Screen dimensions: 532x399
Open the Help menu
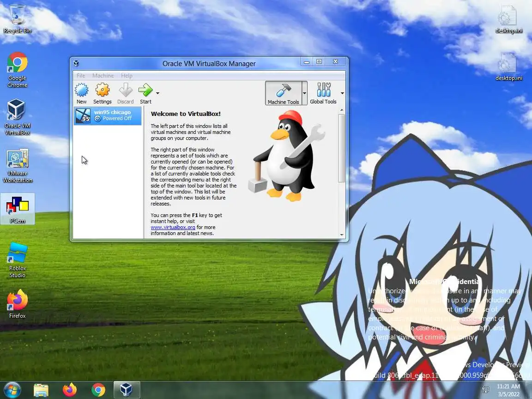(127, 76)
